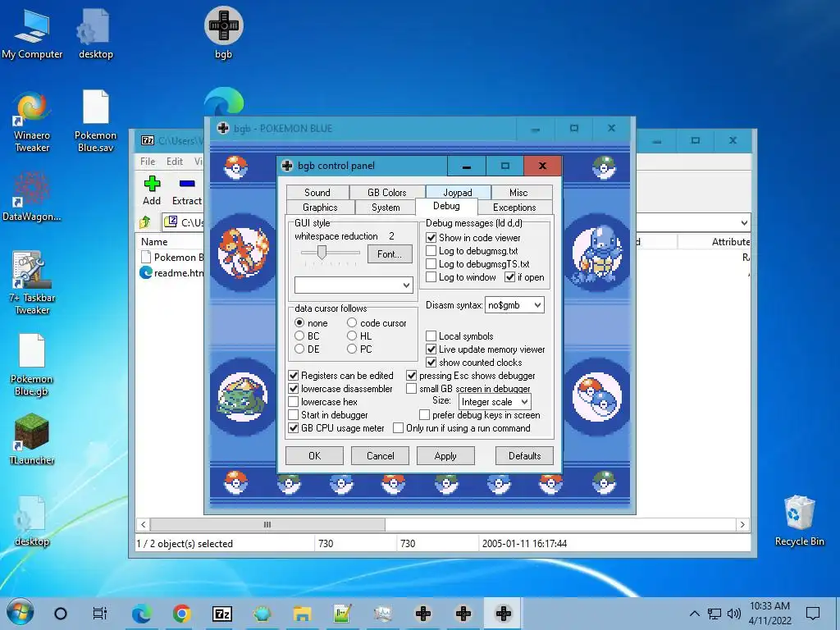Click the Apply button
The height and width of the screenshot is (630, 840).
pyautogui.click(x=445, y=456)
